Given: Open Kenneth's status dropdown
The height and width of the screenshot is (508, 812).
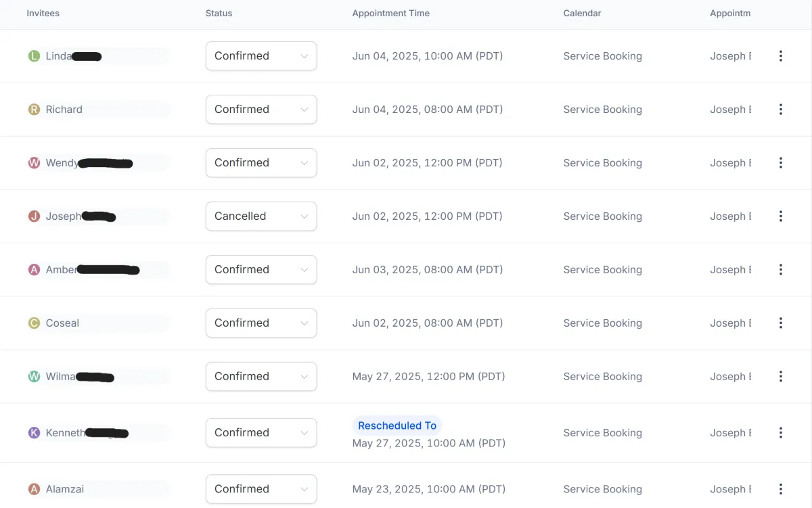Looking at the screenshot, I should (261, 433).
